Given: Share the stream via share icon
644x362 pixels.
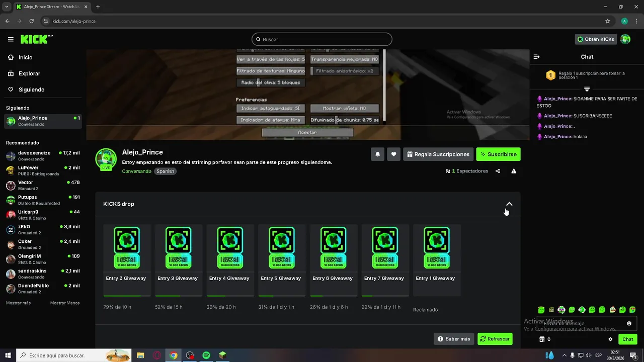Looking at the screenshot, I should point(498,171).
